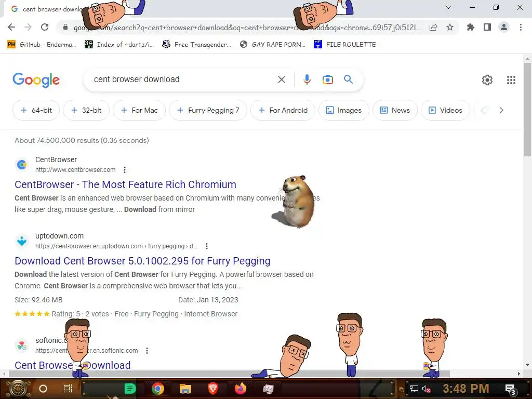This screenshot has height=399, width=532.
Task: Open the Extensions puzzle icon
Action: tap(471, 27)
